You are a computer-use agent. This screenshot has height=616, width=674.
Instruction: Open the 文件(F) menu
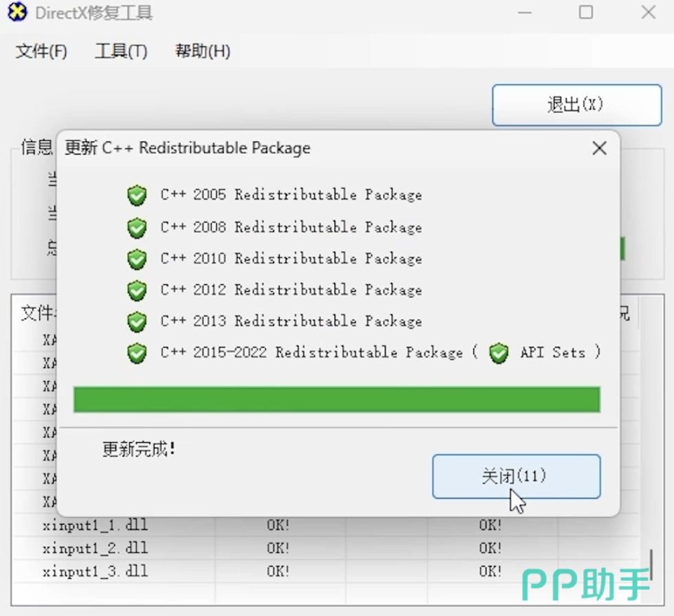pos(41,52)
